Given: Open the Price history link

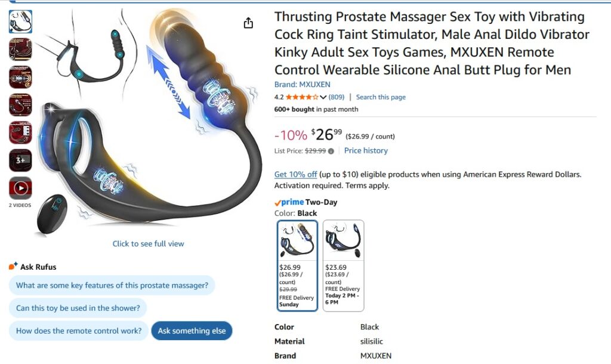Looking at the screenshot, I should click(366, 150).
